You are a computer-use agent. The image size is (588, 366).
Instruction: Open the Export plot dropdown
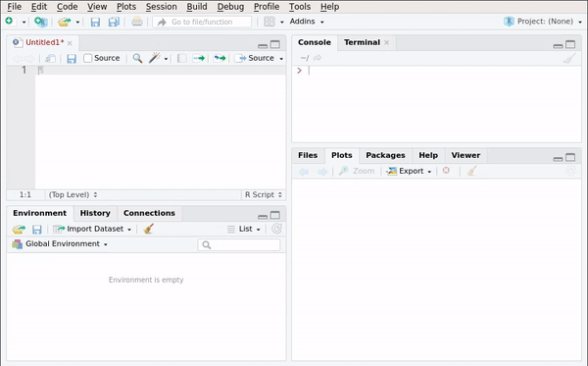coord(409,171)
